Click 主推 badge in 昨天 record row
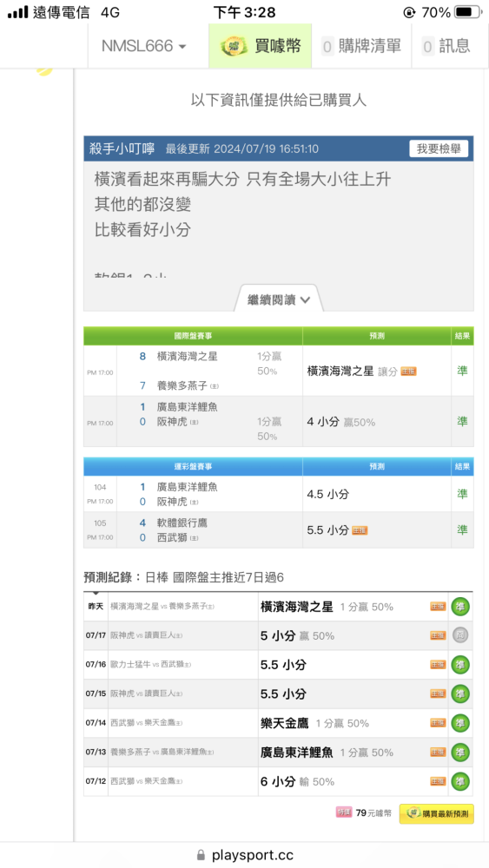Image resolution: width=489 pixels, height=868 pixels. pos(438,607)
